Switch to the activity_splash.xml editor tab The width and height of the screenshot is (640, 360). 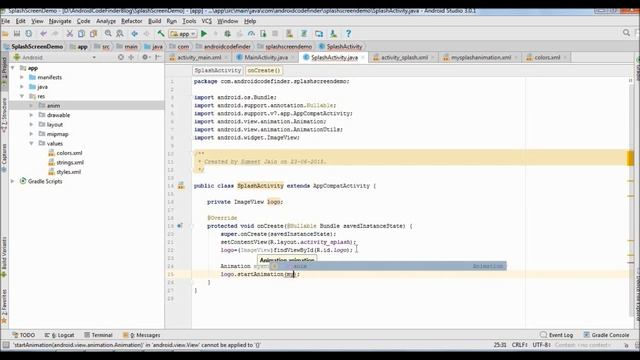404,58
